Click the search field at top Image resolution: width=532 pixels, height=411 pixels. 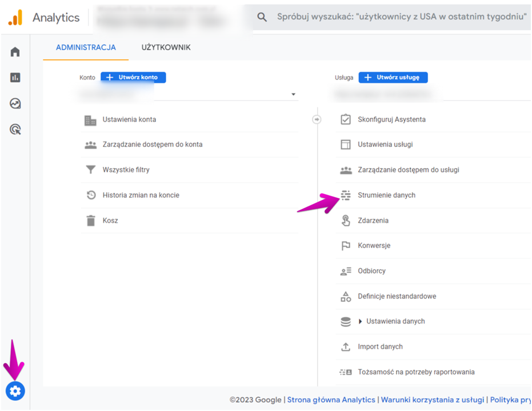click(392, 17)
